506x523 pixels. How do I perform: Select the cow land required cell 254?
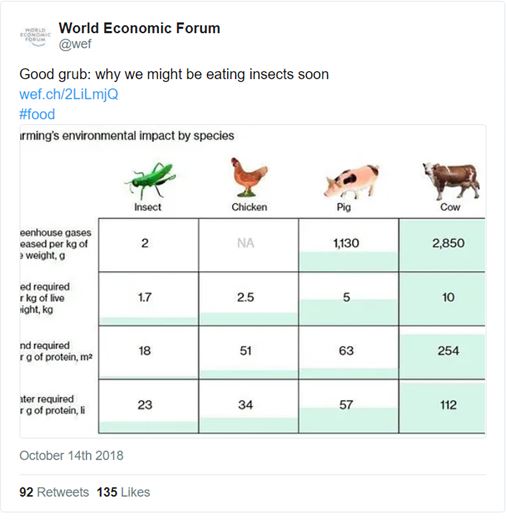pos(442,352)
